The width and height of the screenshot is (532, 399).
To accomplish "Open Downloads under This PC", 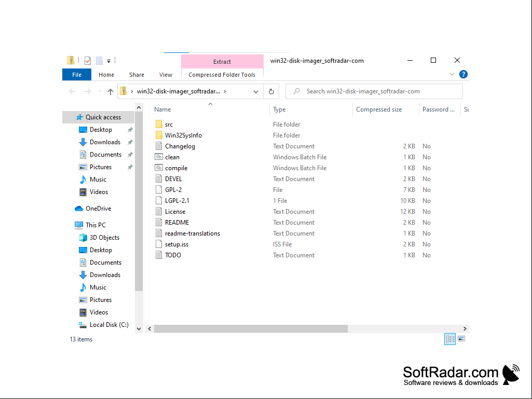I will click(105, 275).
